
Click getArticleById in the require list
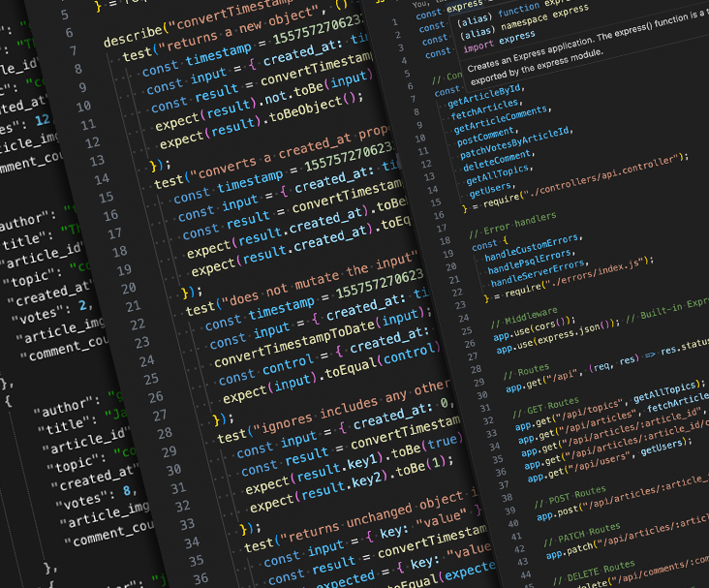pos(484,96)
